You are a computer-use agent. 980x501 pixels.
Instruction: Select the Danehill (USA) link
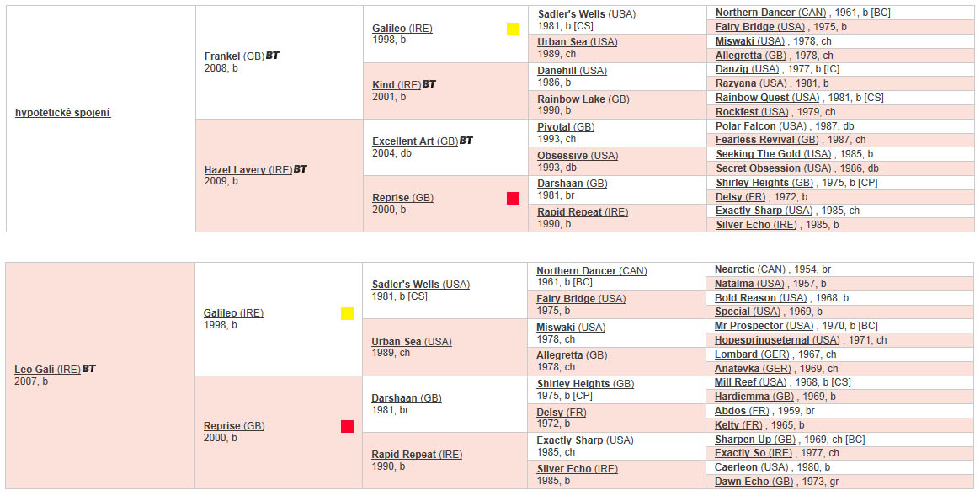[572, 71]
